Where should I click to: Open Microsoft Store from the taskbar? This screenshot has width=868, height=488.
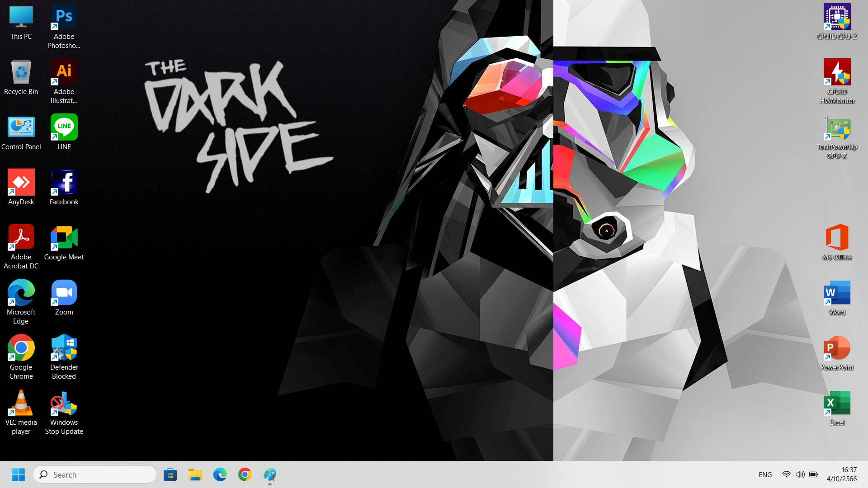click(170, 474)
